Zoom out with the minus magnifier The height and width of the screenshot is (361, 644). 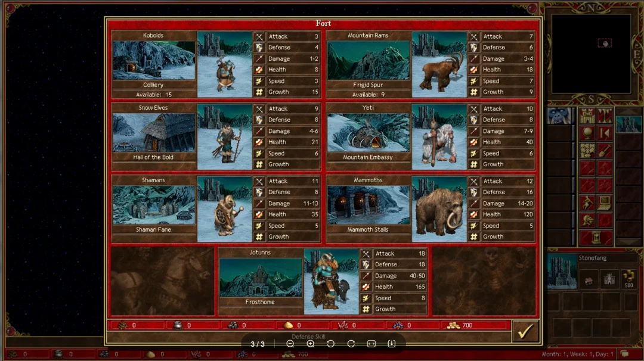[290, 344]
